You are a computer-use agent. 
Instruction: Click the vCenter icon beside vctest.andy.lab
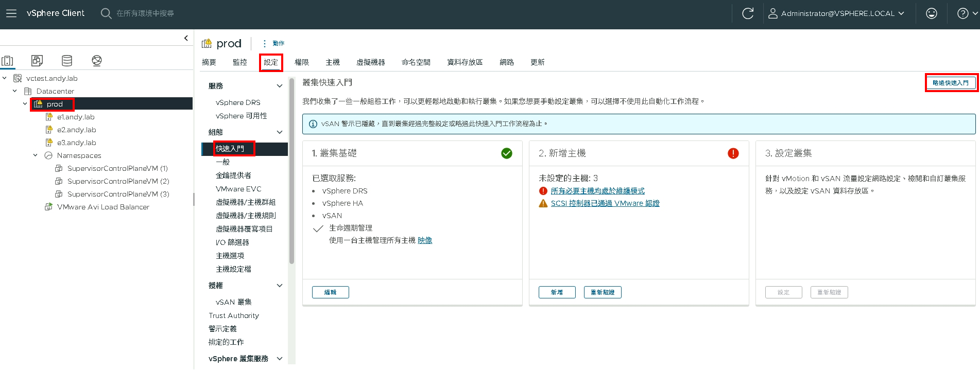point(18,78)
